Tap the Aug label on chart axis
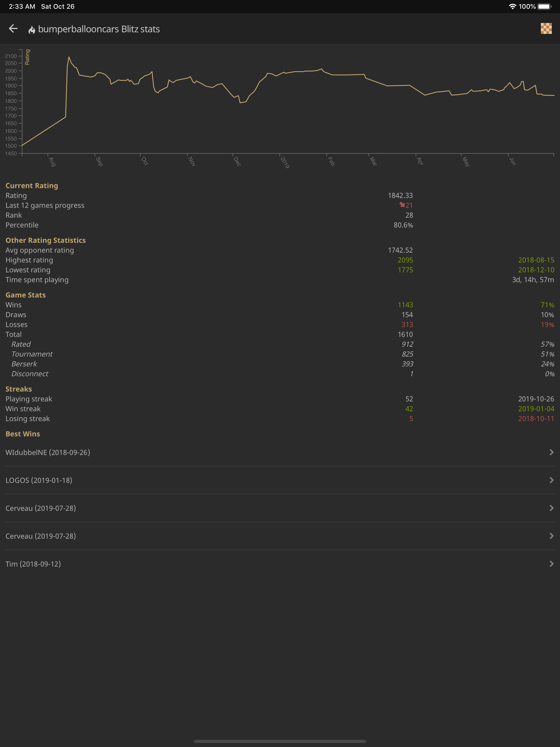560x747 pixels. tap(52, 161)
